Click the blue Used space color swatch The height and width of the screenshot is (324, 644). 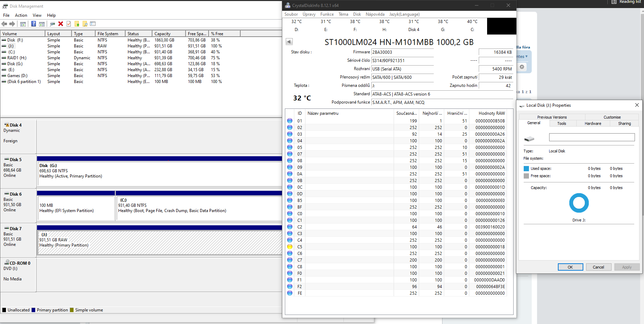[x=526, y=168]
